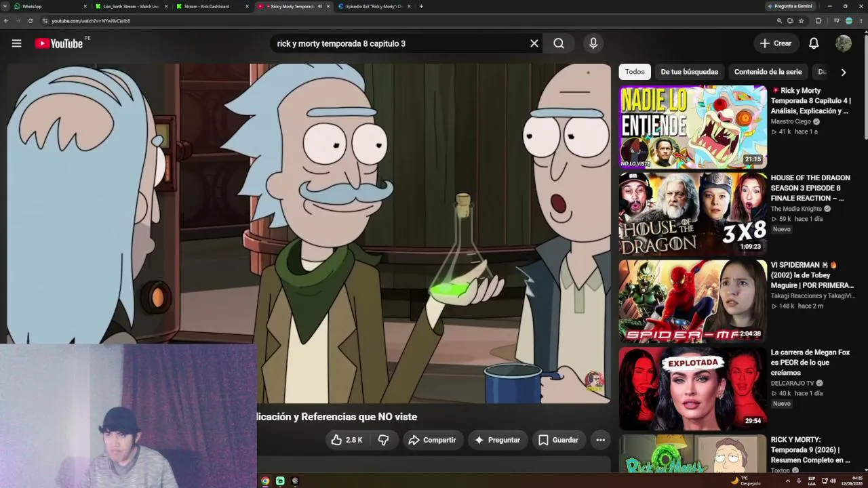Open a new browser tab

point(421,6)
